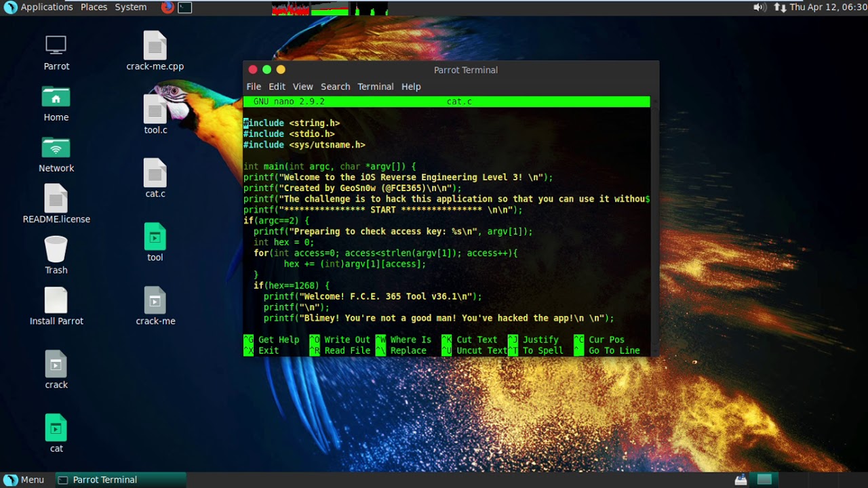This screenshot has width=868, height=488.
Task: Click the 'if(hex==1268) {' line
Action: click(x=292, y=286)
